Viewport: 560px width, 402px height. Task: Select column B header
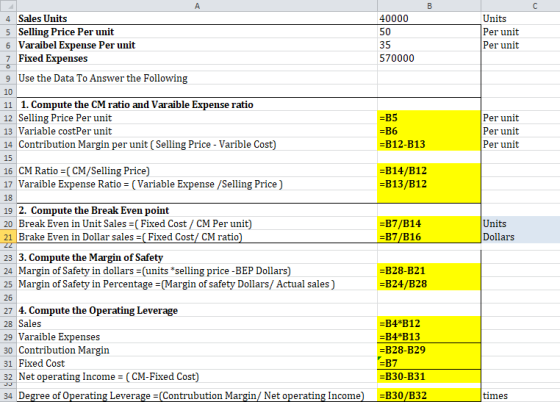[x=429, y=5]
